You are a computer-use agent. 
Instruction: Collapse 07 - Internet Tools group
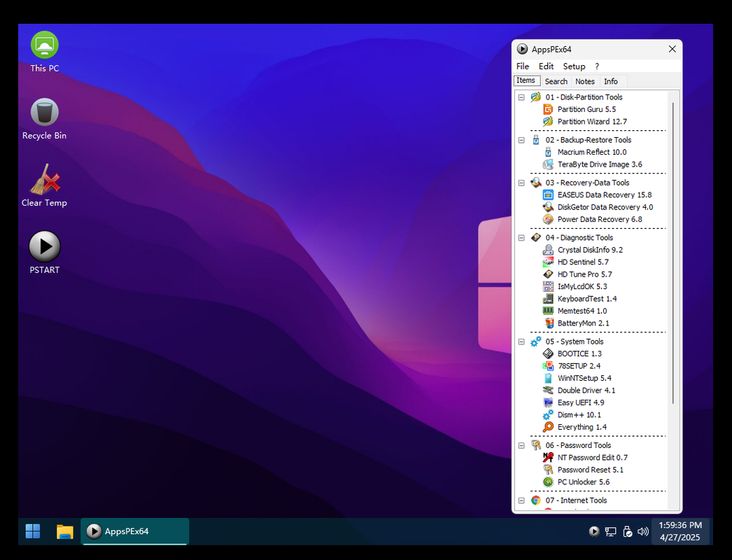click(x=521, y=500)
